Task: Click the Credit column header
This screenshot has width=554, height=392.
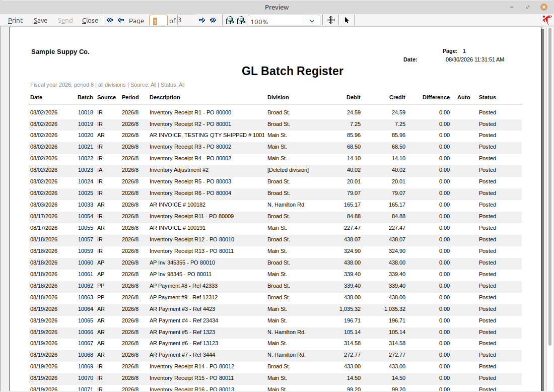Action: [x=397, y=97]
